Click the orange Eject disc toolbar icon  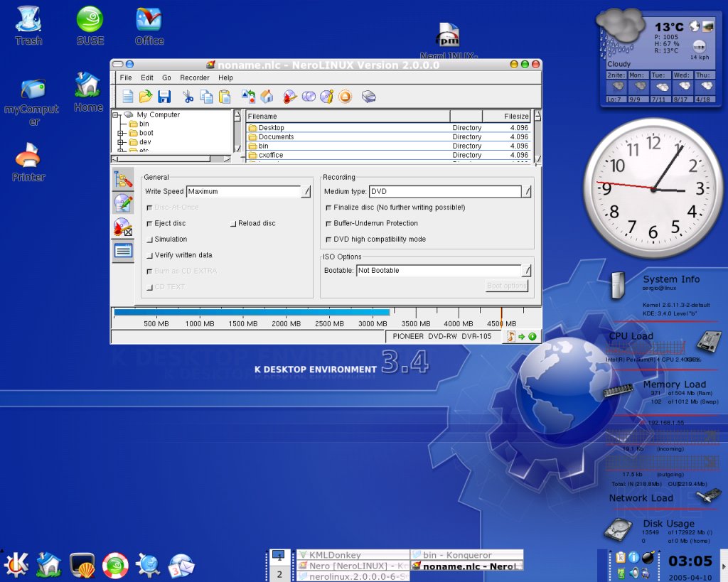(346, 97)
